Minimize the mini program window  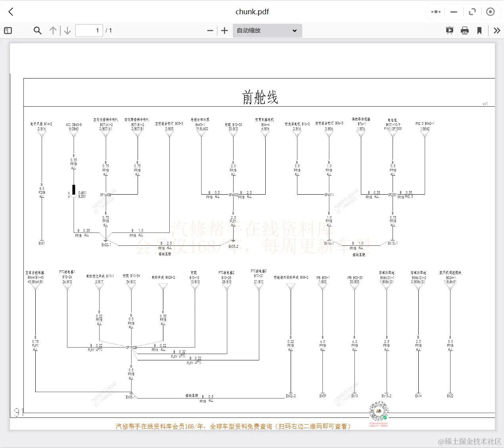coord(454,12)
